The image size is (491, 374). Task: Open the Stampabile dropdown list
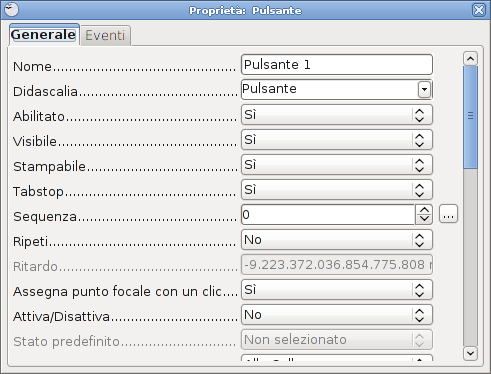[x=337, y=165]
